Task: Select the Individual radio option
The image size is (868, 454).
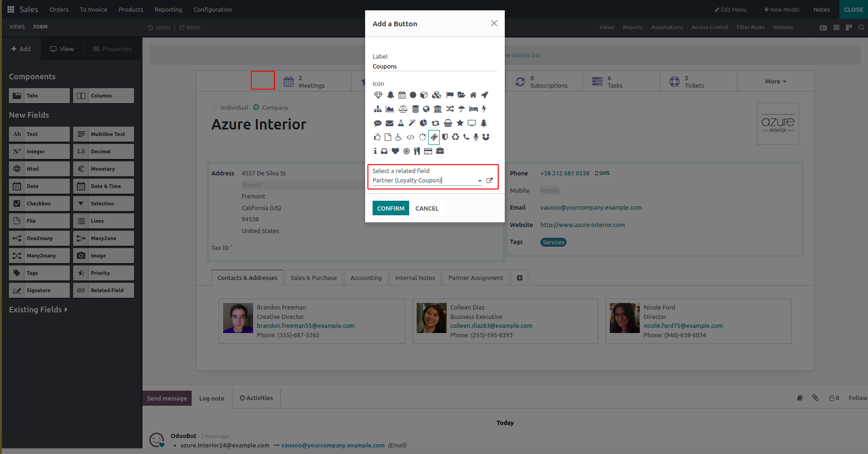Action: tap(214, 107)
